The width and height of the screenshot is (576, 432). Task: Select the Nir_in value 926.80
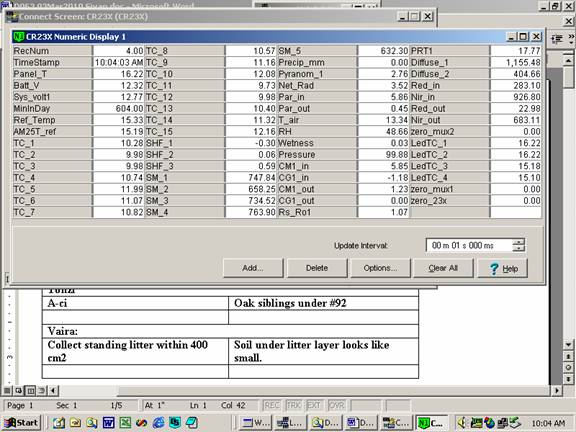click(x=516, y=97)
